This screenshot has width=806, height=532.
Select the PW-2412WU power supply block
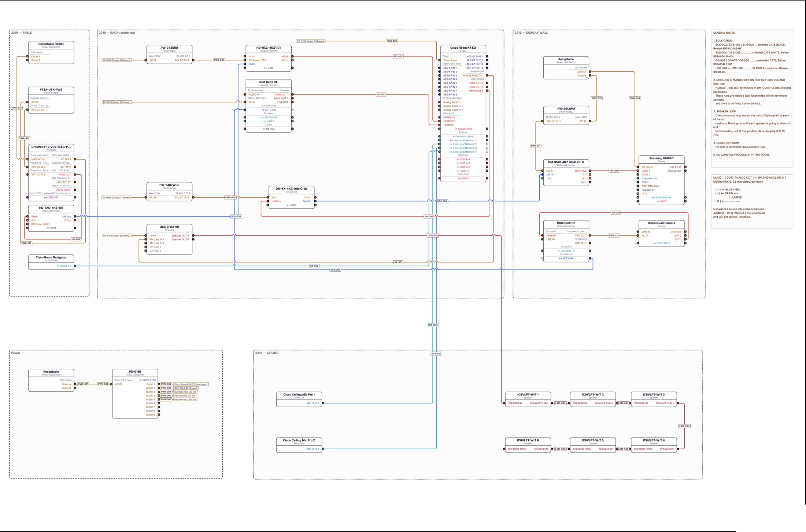(x=566, y=115)
